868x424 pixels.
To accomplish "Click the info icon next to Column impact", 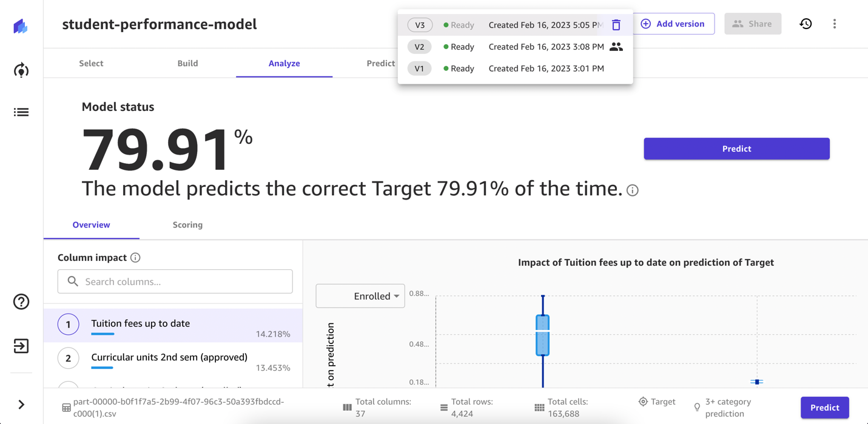I will pyautogui.click(x=135, y=257).
